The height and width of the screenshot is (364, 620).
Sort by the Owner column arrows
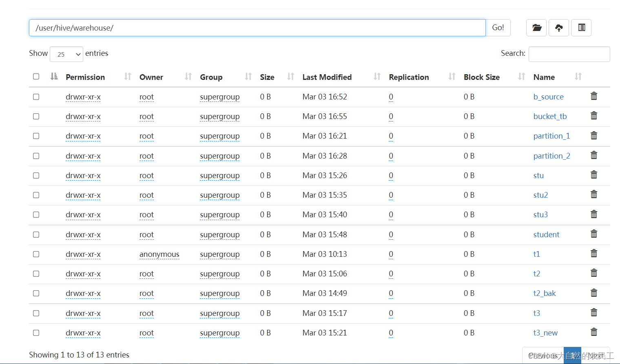tap(188, 77)
